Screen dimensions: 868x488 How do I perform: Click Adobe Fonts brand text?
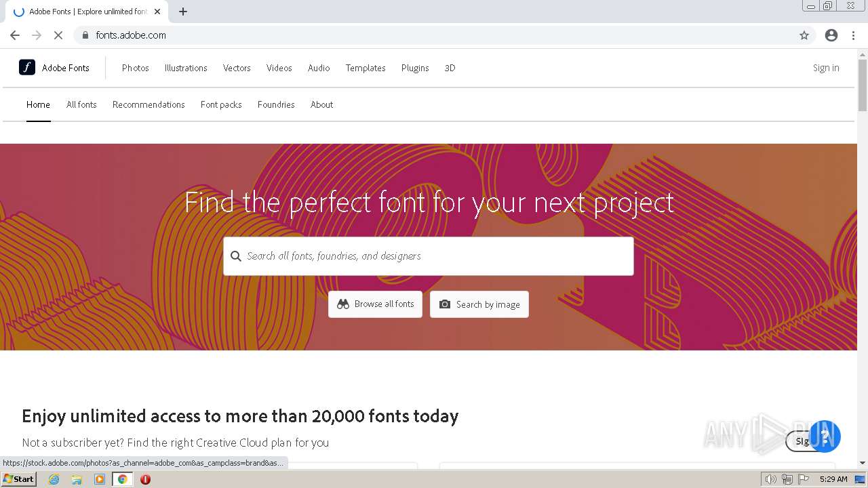click(x=66, y=68)
